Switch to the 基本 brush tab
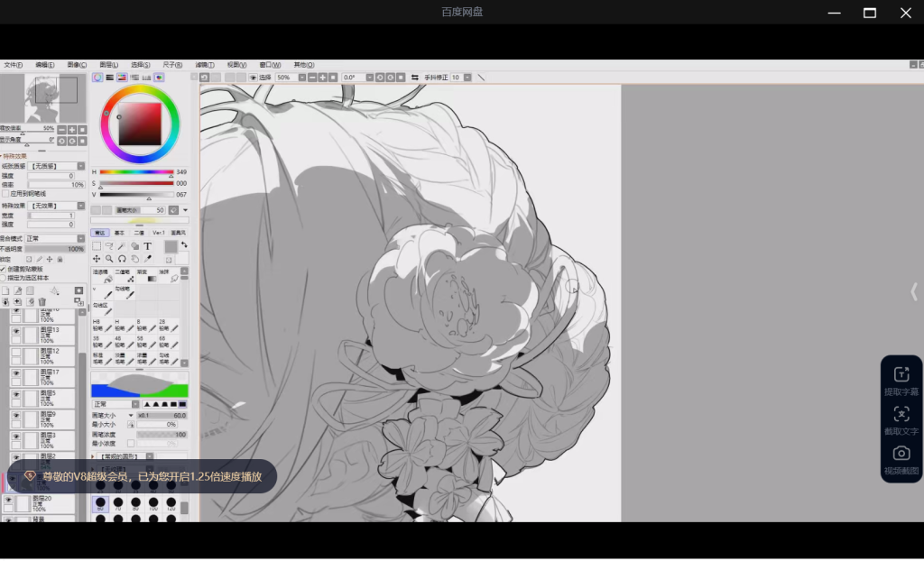Screen dimensions: 924x561 (x=119, y=233)
